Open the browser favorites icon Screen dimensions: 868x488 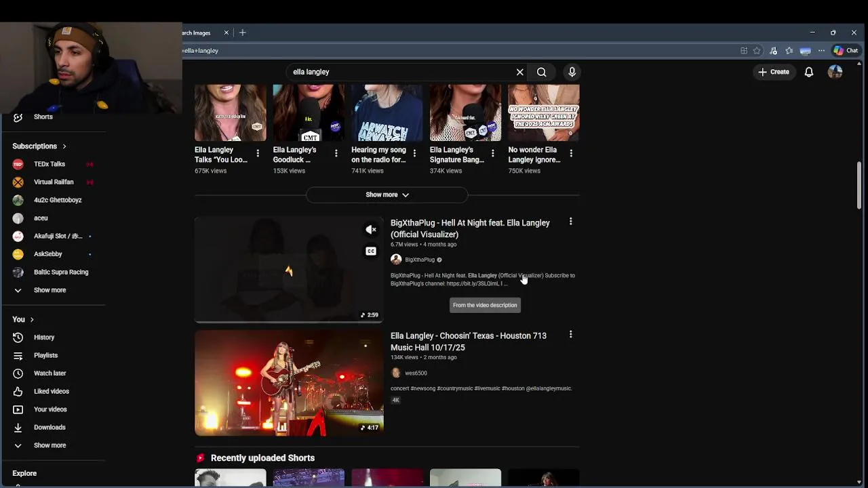(x=789, y=51)
